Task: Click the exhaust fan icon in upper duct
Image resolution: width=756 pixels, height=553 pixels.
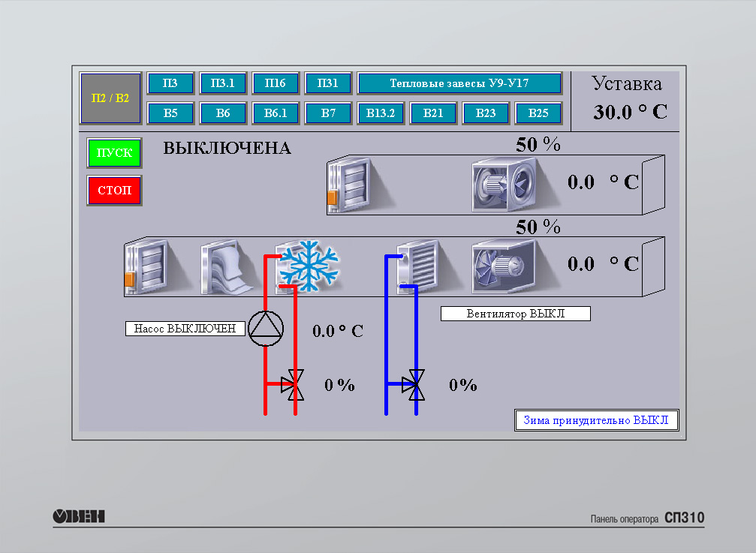Action: pyautogui.click(x=504, y=185)
